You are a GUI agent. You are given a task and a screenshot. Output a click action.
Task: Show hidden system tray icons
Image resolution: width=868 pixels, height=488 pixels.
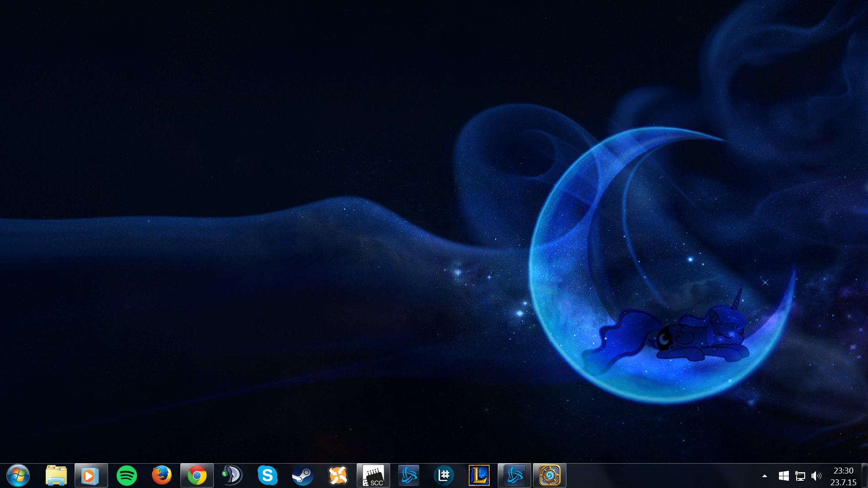pos(764,476)
